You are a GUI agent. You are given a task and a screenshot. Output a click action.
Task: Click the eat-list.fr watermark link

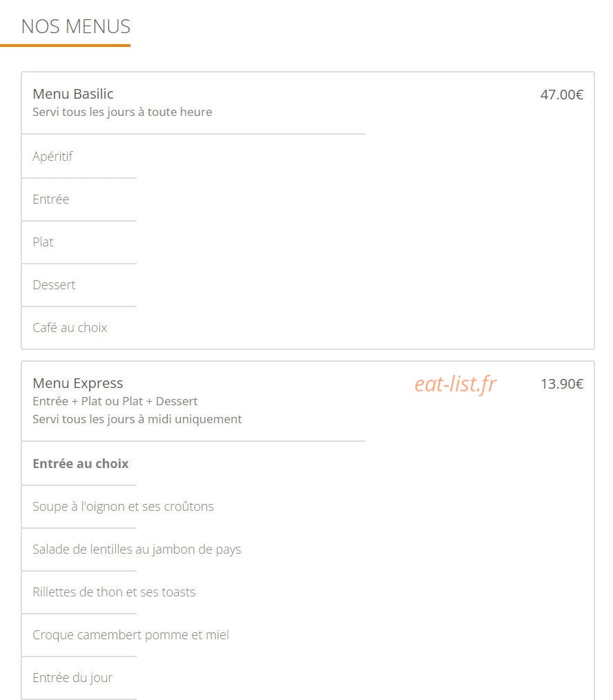(x=456, y=384)
